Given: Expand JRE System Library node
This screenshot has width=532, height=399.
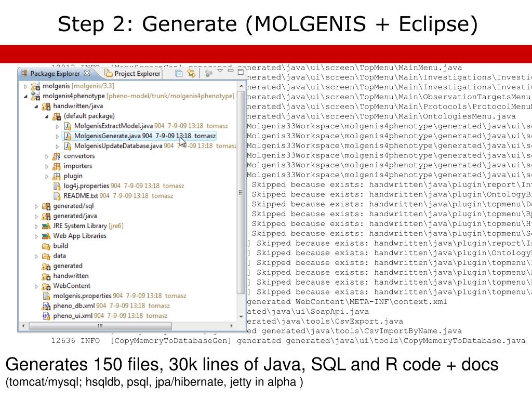Looking at the screenshot, I should [x=36, y=227].
